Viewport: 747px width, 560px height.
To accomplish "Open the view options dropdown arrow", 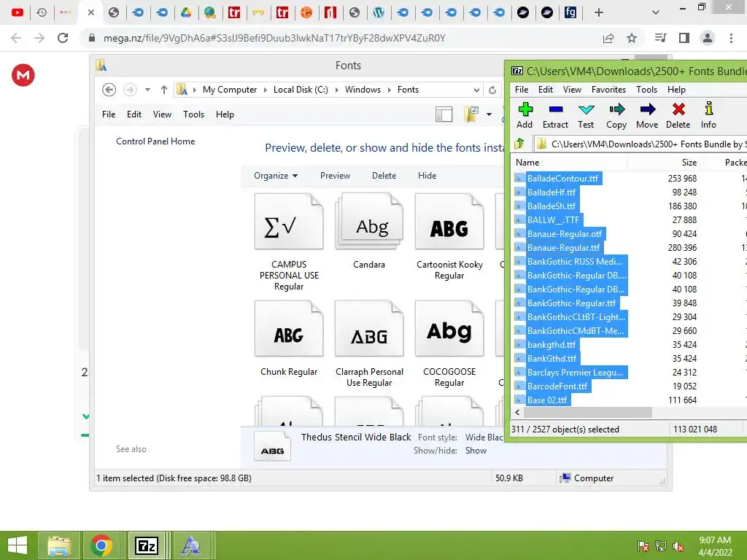I will point(489,114).
